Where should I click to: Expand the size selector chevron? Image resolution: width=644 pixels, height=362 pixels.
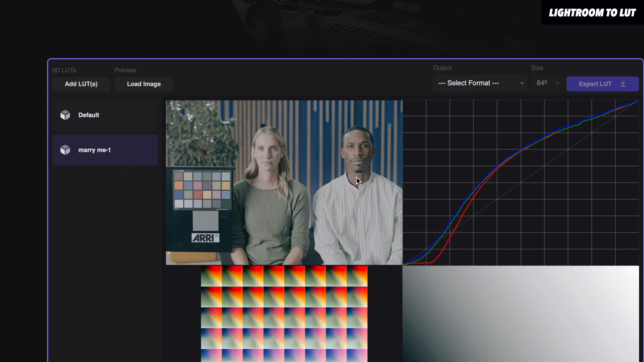(x=557, y=83)
